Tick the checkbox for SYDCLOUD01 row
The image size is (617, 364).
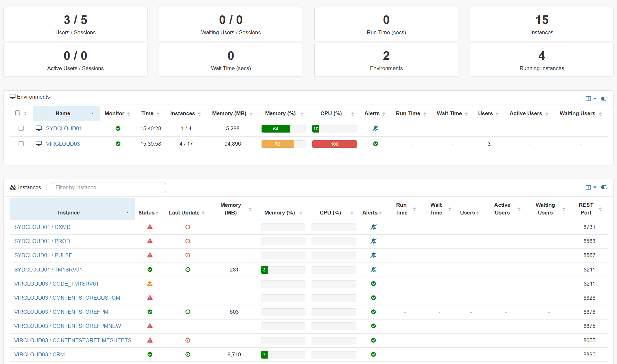point(21,128)
